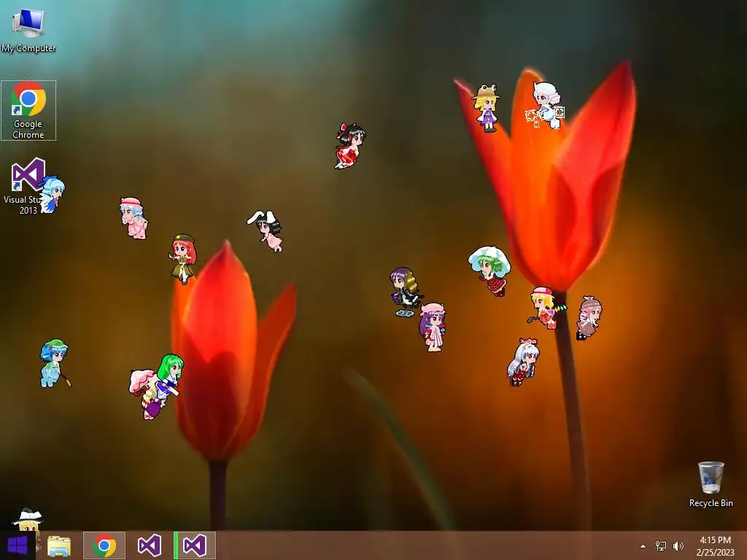Select the Visual Studio 2013 desktop shortcut

[x=28, y=187]
